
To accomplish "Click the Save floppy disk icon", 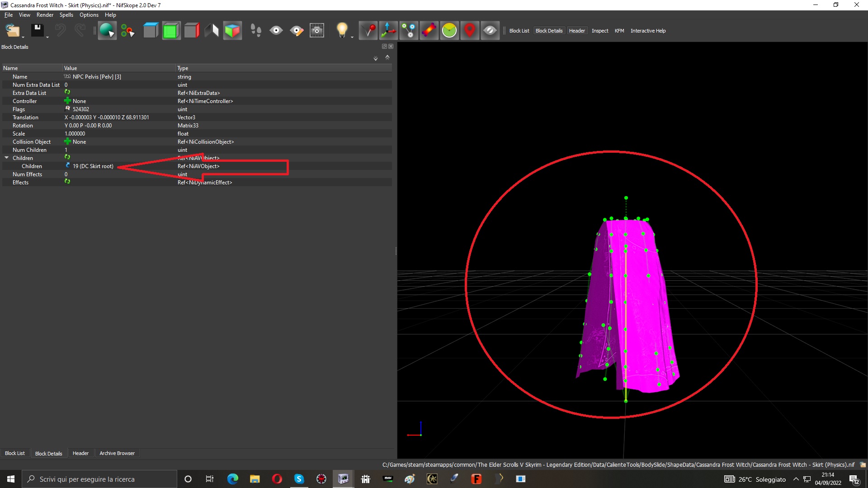I will click(x=37, y=31).
